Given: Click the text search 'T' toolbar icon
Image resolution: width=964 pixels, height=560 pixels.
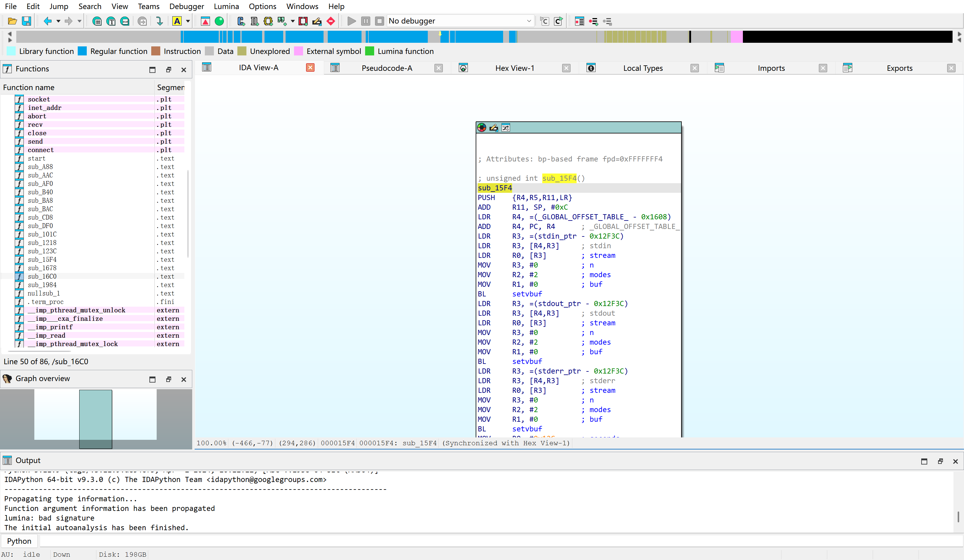Looking at the screenshot, I should 111,21.
